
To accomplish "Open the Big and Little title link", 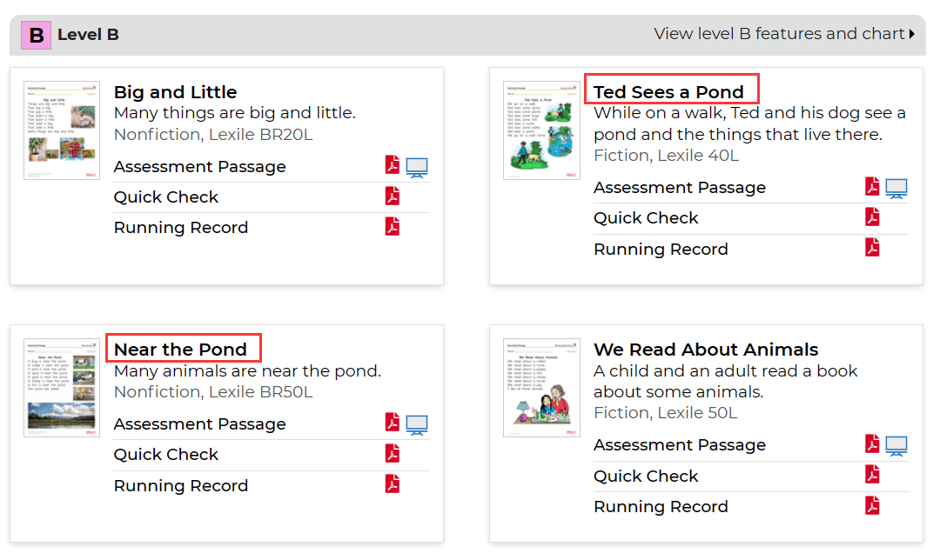I will click(x=175, y=92).
